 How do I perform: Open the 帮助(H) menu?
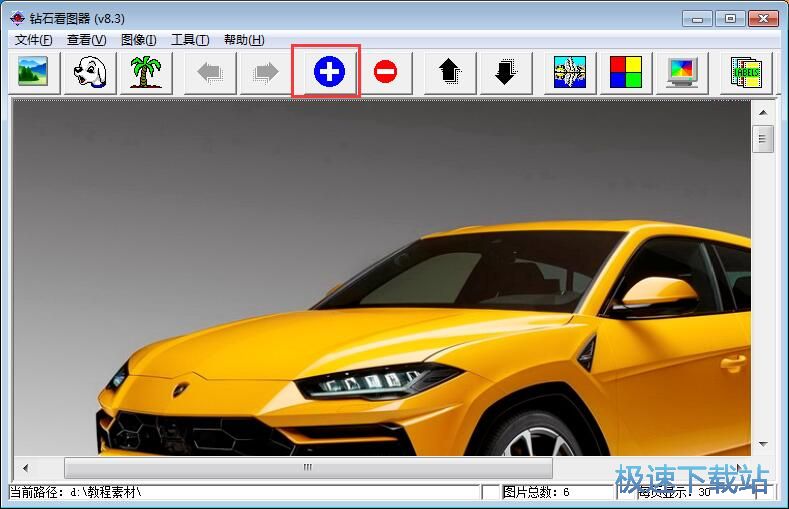tap(244, 40)
